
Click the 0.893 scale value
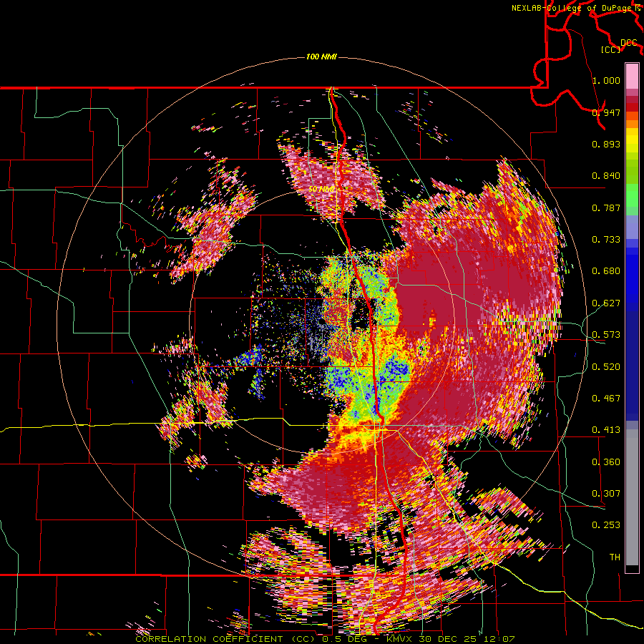606,144
